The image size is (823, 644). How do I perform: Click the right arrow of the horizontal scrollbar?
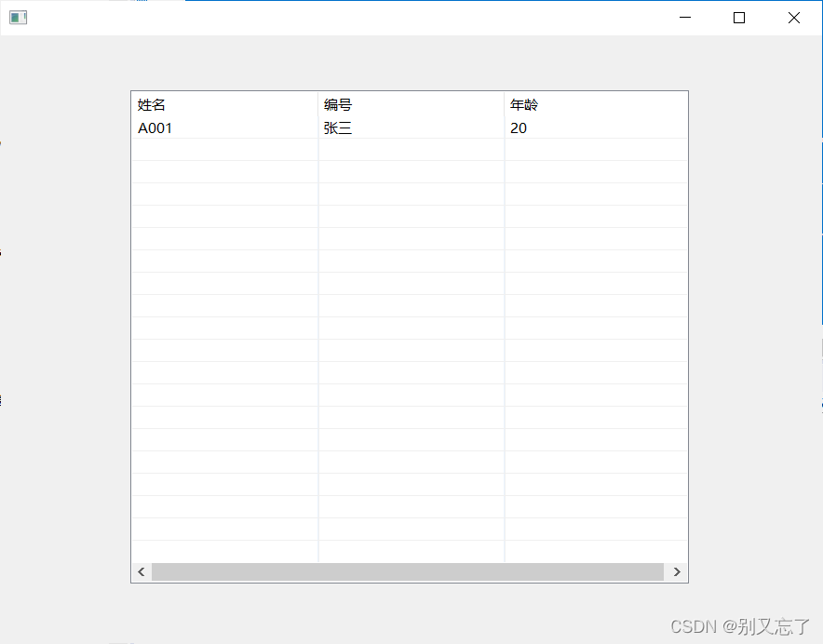[678, 571]
